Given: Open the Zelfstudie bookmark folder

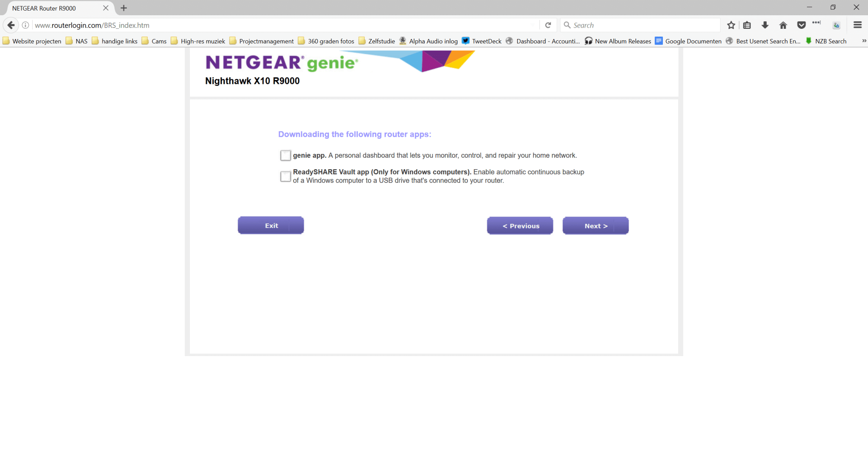Looking at the screenshot, I should (x=377, y=41).
